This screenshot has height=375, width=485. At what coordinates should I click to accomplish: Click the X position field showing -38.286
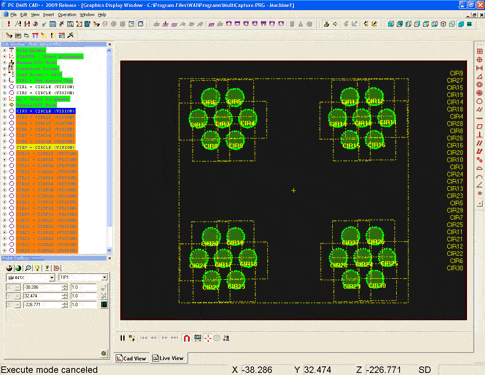click(x=42, y=287)
